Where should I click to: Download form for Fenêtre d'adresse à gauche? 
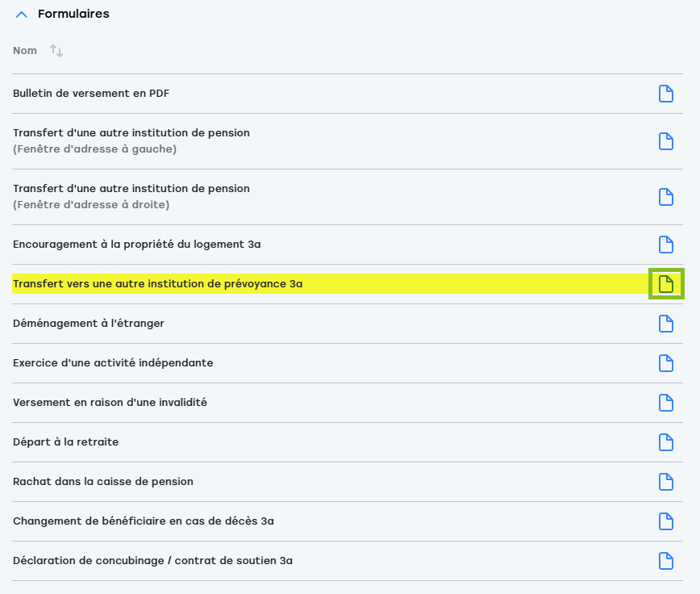coord(666,141)
